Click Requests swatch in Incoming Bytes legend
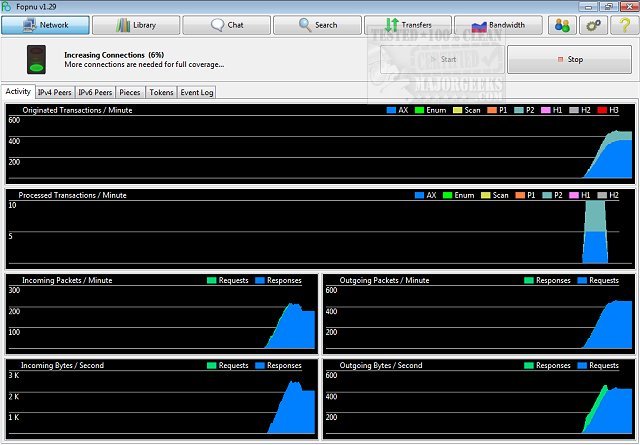The image size is (640, 445). pos(211,366)
